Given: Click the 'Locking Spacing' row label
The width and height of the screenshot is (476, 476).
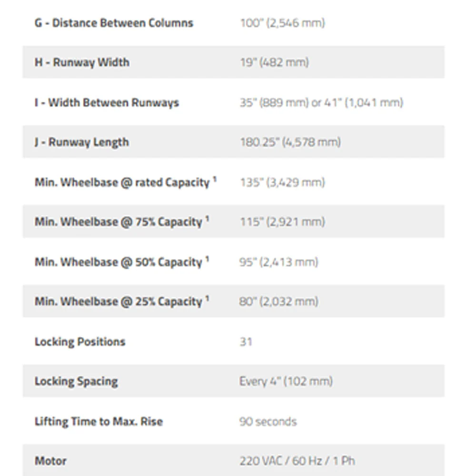Looking at the screenshot, I should pyautogui.click(x=76, y=381).
